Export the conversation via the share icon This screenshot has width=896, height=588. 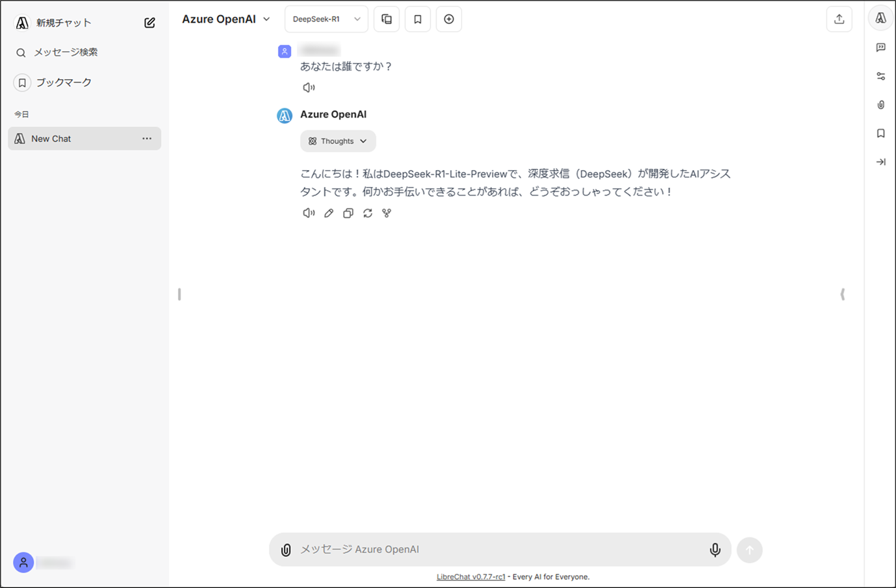click(x=839, y=19)
